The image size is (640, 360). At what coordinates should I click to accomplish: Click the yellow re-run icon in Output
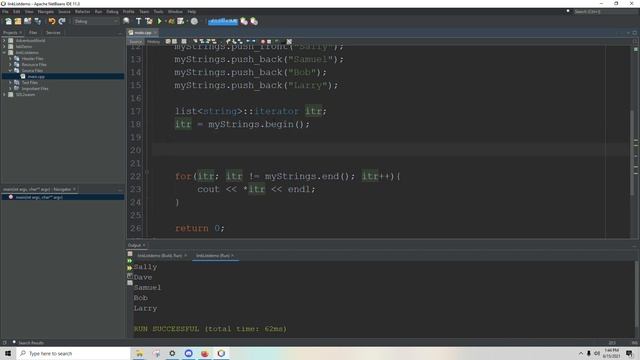point(130,268)
